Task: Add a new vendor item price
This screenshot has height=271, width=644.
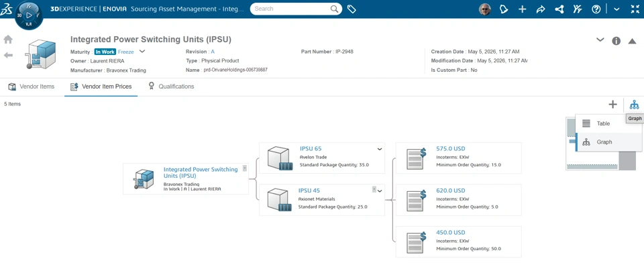Action: click(612, 104)
